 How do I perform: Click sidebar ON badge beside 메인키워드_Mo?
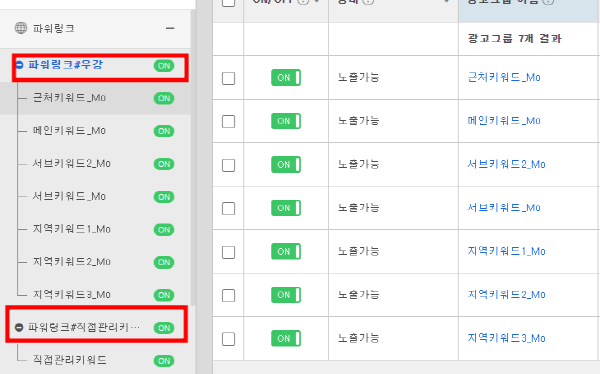tap(164, 131)
